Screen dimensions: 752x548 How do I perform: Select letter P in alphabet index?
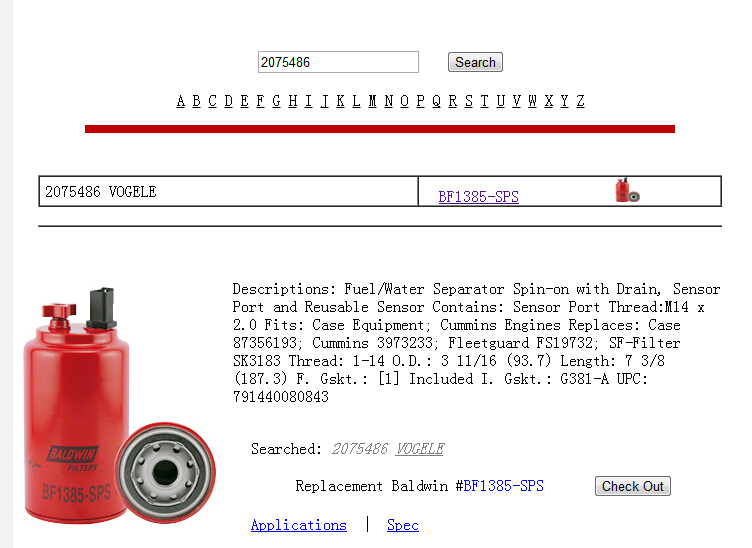[420, 101]
